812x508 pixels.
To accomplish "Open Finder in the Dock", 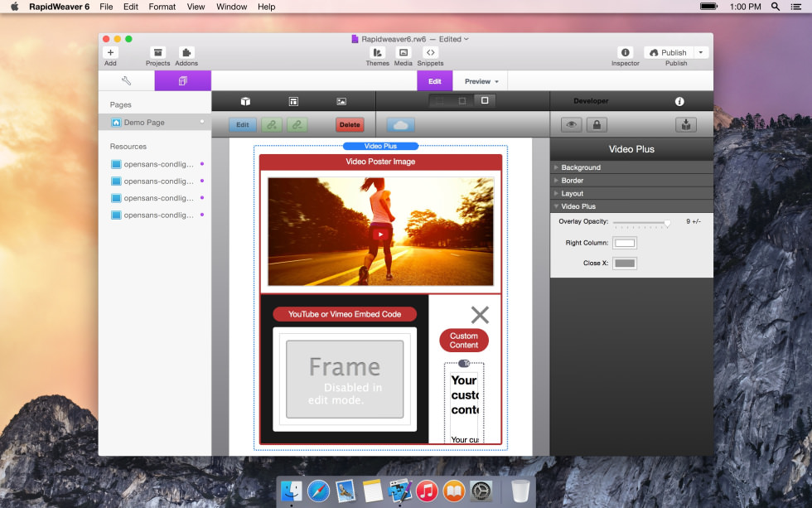I will coord(292,491).
